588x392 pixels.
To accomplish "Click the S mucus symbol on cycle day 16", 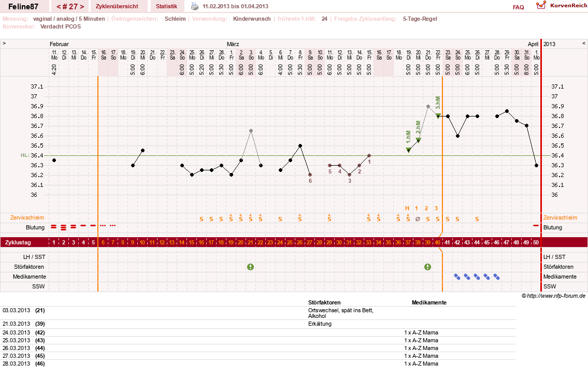I will (x=202, y=219).
